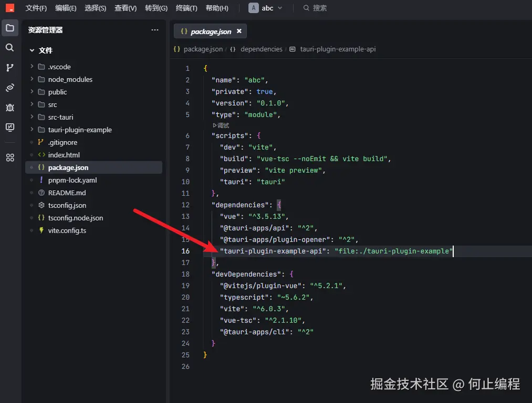
Task: Open vite.config.ts in the file tree
Action: [x=67, y=230]
